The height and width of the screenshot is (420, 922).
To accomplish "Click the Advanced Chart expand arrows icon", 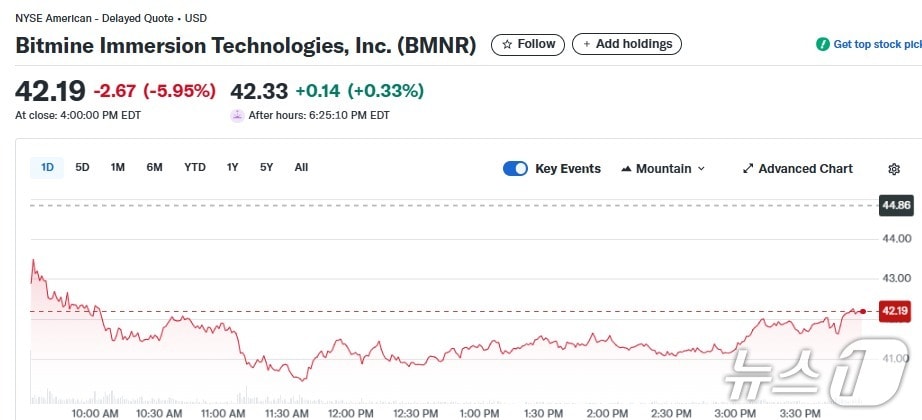I will (x=748, y=169).
